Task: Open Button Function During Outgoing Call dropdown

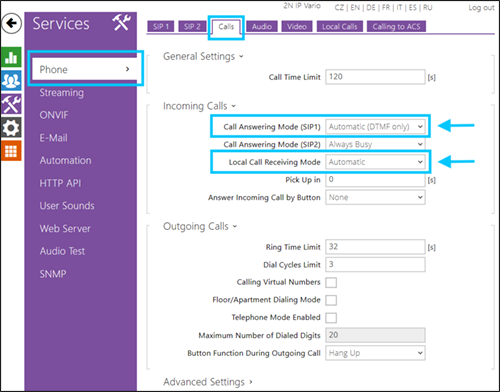Action: tap(375, 353)
